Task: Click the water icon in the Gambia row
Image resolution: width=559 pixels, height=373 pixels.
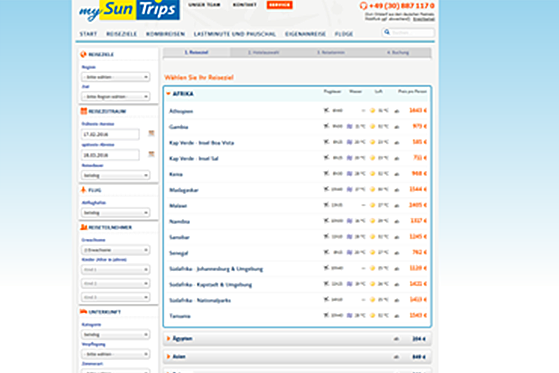Action: [x=349, y=126]
